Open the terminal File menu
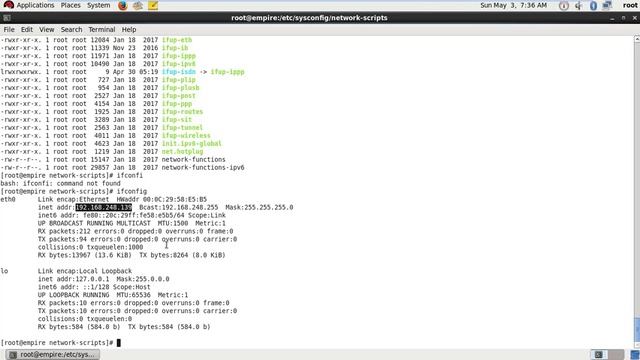This screenshot has height=360, width=640. [9, 29]
